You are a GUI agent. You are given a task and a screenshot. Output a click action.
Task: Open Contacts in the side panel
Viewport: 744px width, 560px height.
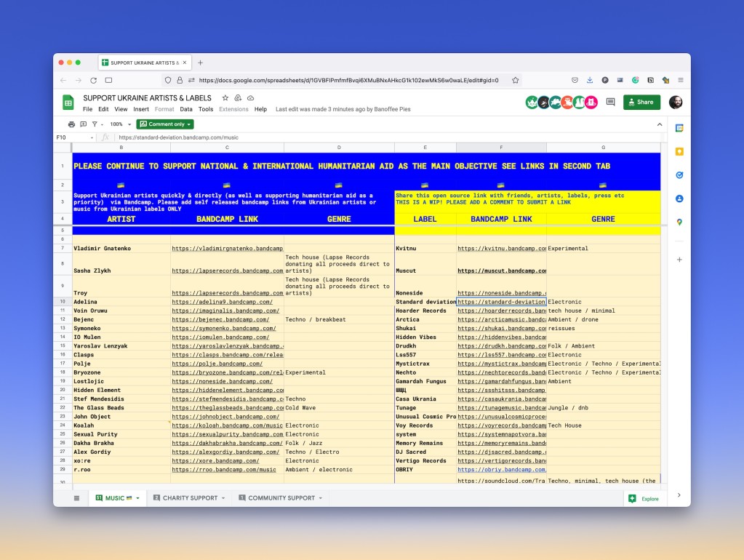(679, 199)
